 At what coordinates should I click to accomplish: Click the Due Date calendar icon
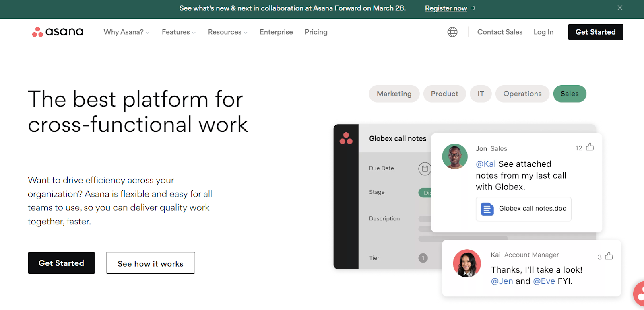(x=425, y=169)
